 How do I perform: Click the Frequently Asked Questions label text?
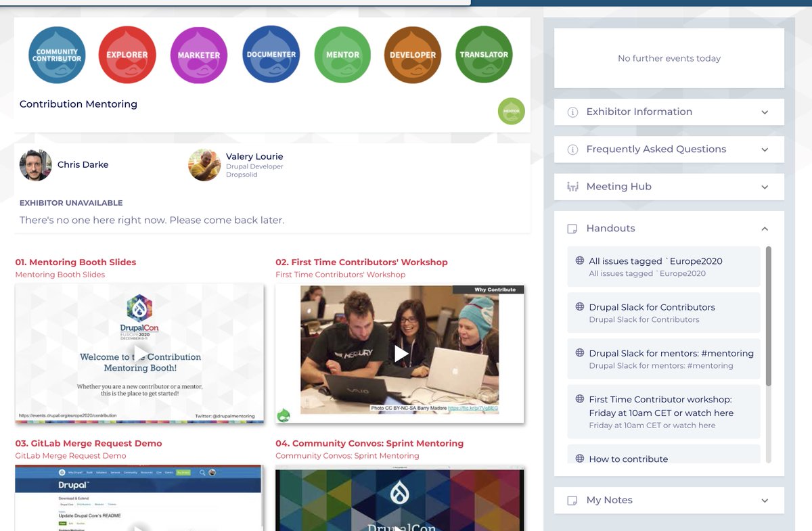656,149
